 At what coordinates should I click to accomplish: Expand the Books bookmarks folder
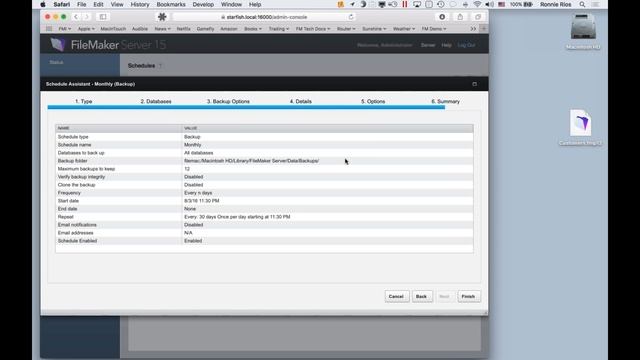coord(253,29)
